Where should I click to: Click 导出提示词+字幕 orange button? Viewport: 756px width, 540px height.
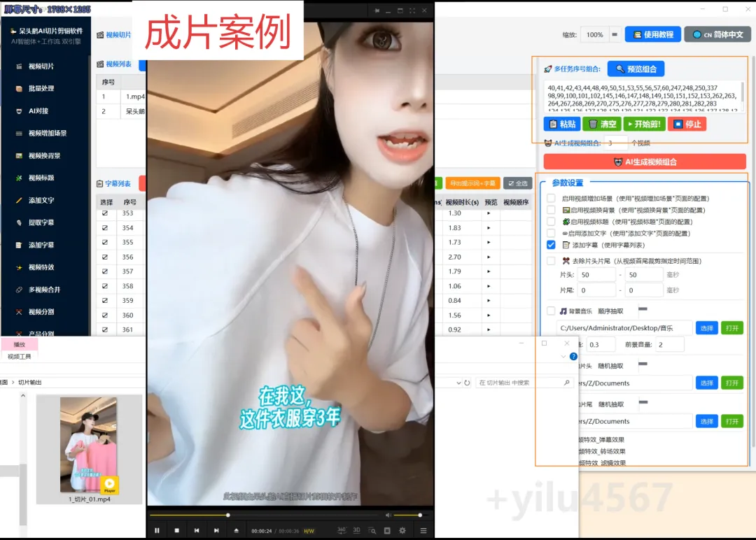pyautogui.click(x=472, y=183)
